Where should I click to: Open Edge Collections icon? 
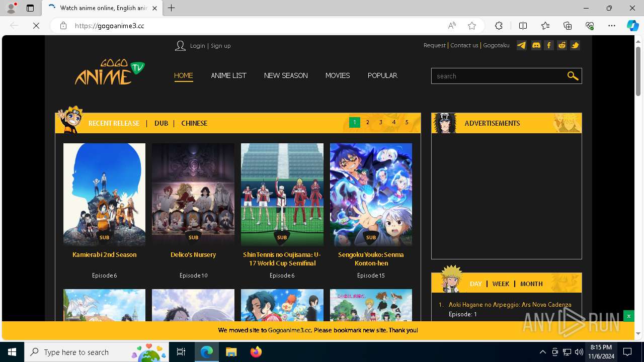(x=568, y=26)
